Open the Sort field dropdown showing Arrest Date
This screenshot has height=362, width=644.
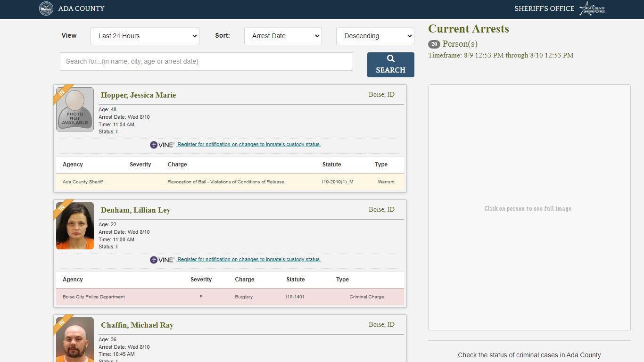click(x=283, y=36)
